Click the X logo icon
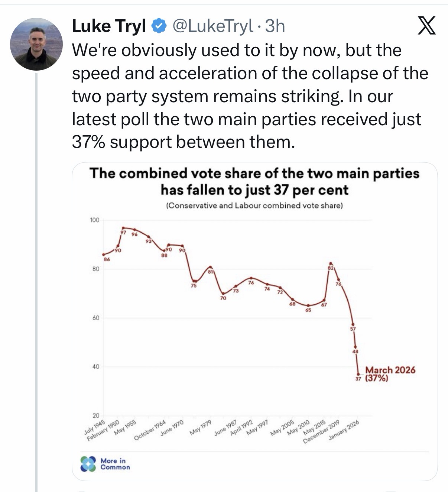 click(x=426, y=26)
